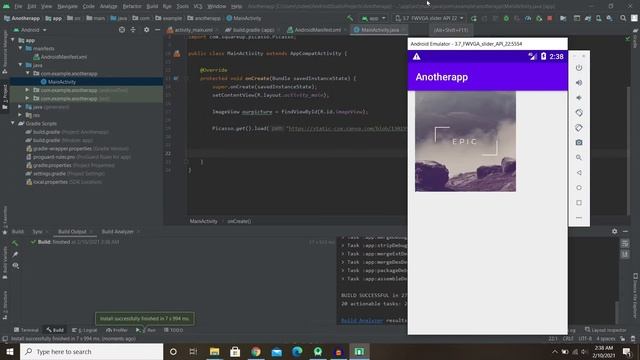Click the Windows search box
The width and height of the screenshot is (640, 360).
click(x=91, y=351)
